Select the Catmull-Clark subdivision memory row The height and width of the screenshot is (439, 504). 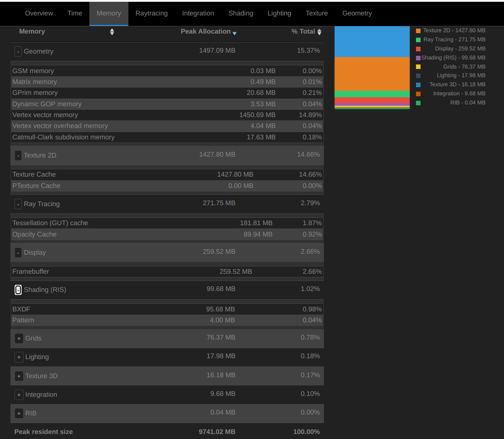(x=167, y=137)
